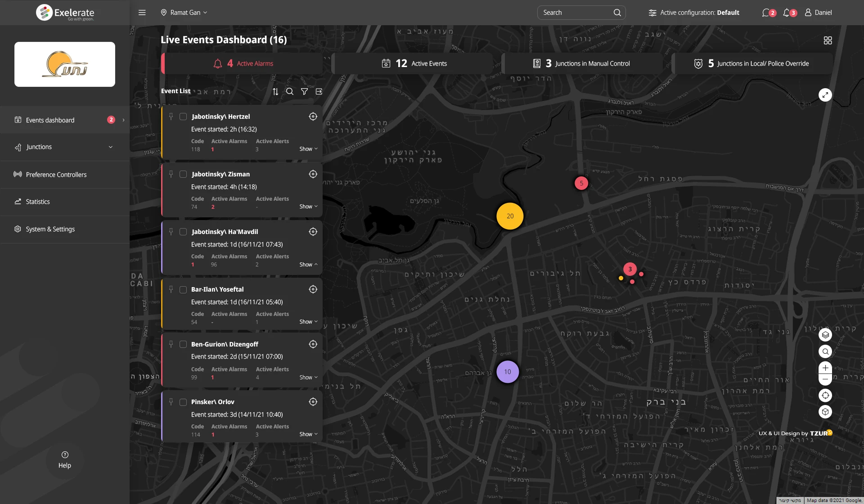864x504 pixels.
Task: Open the Statistics page
Action: (65, 202)
